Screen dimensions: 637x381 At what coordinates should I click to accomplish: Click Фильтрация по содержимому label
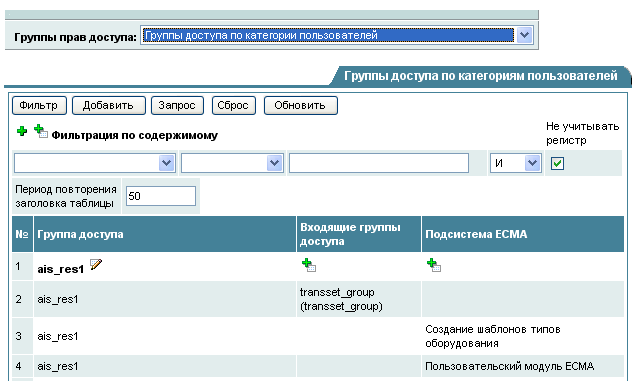(x=134, y=135)
